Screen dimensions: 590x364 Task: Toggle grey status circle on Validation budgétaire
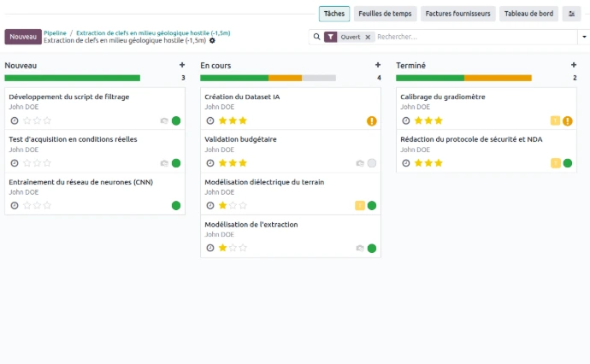[x=372, y=163]
